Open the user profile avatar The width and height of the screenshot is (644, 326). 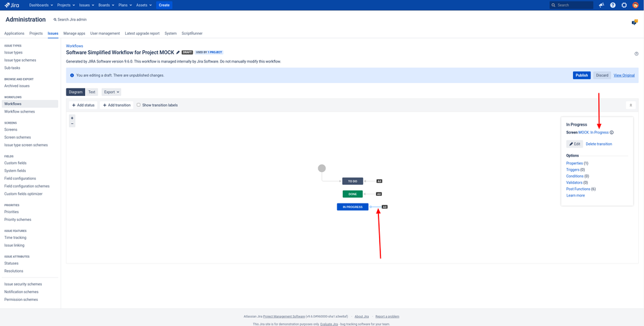636,5
